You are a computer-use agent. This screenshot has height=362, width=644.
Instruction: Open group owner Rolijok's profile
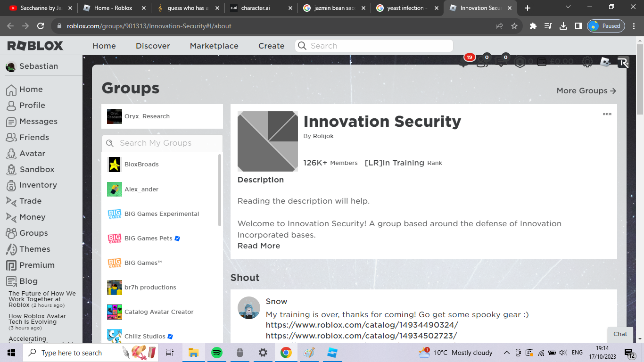tap(323, 136)
